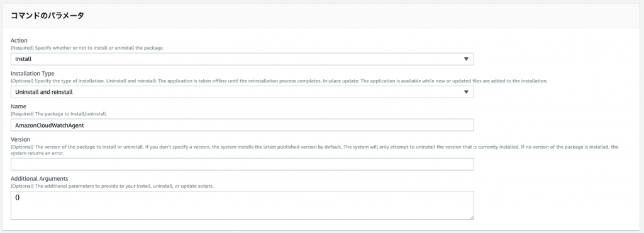Click the Action label
This screenshot has width=644, height=233.
pyautogui.click(x=19, y=41)
